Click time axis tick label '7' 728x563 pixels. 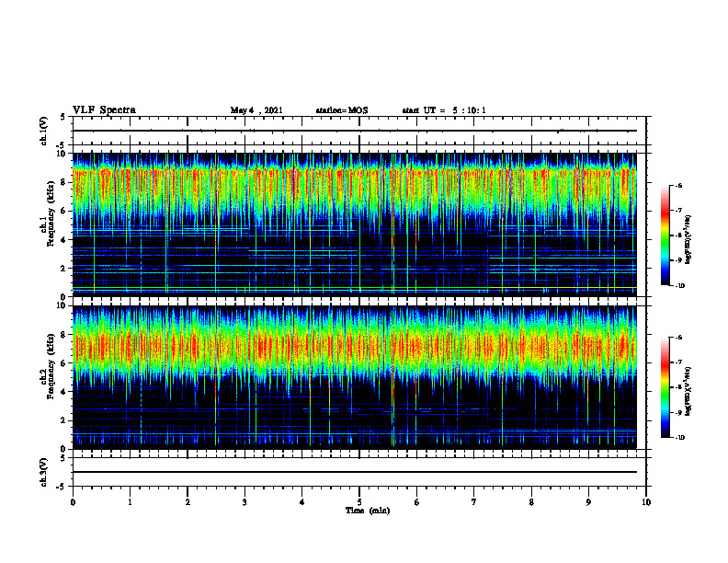click(474, 502)
